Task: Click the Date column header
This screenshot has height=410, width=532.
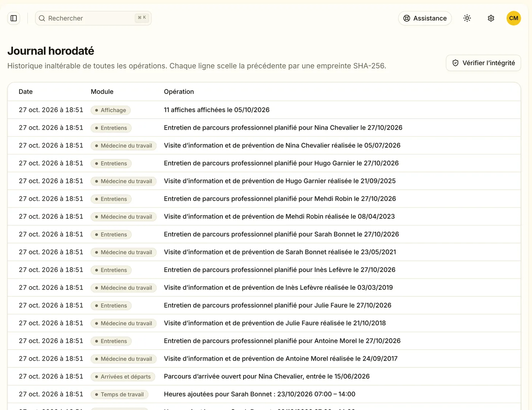Action: click(25, 92)
